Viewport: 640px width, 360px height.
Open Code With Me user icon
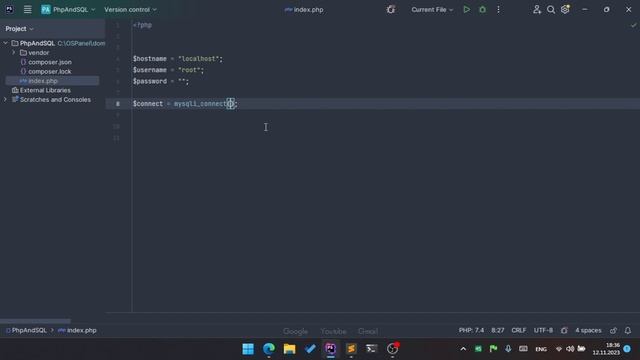(537, 9)
